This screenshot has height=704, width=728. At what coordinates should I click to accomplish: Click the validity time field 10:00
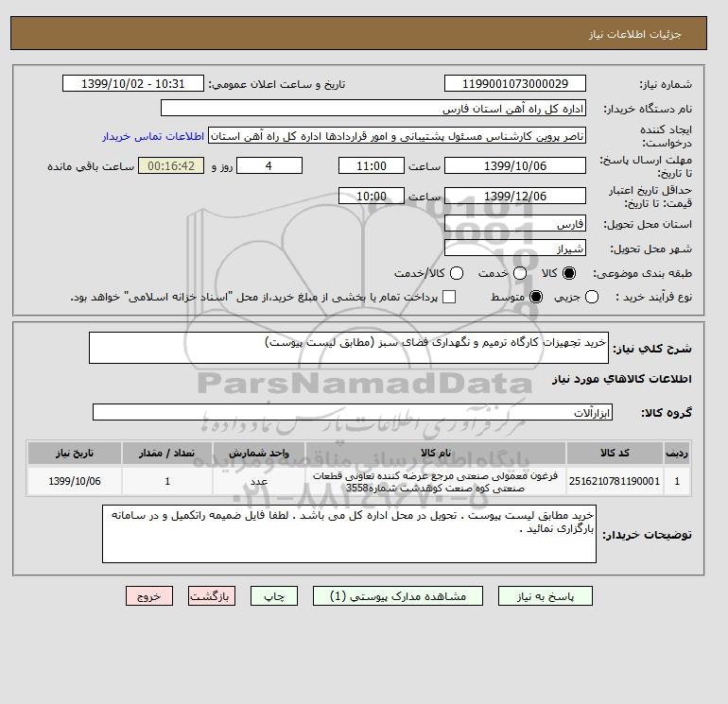pyautogui.click(x=372, y=196)
